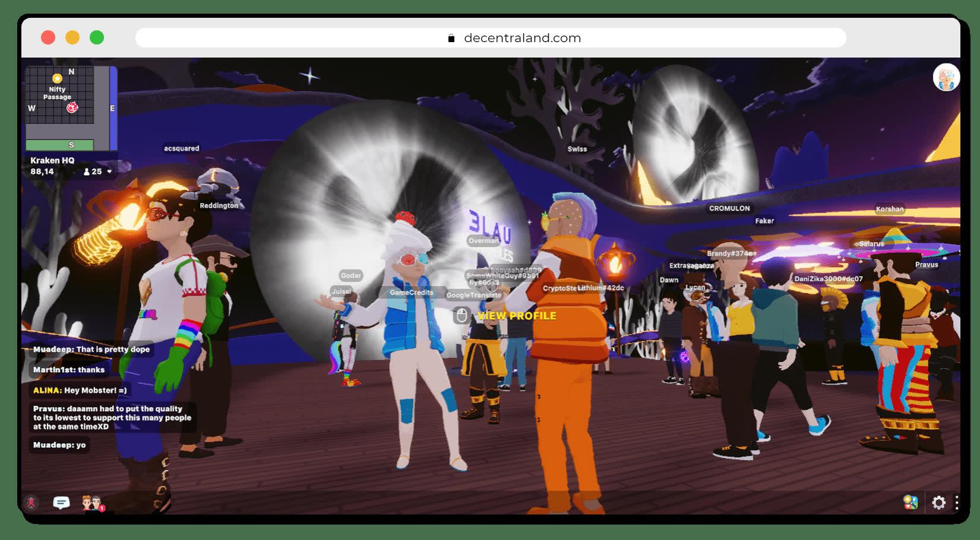The image size is (980, 540).
Task: Click the Kraken HQ location name
Action: pyautogui.click(x=52, y=160)
